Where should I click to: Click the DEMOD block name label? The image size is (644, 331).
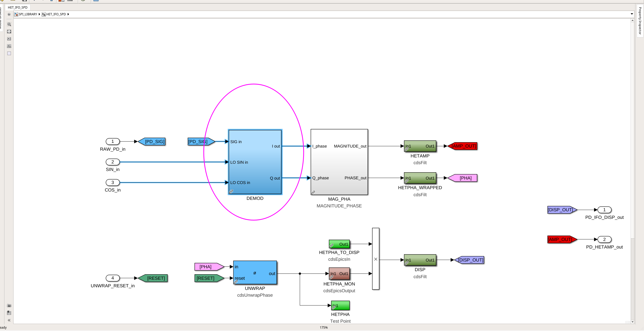pos(255,198)
